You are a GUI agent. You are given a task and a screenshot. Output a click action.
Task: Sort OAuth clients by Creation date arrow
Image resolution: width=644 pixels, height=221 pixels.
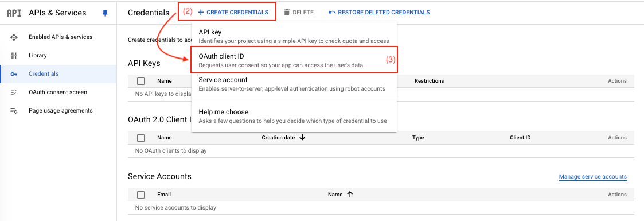click(302, 138)
